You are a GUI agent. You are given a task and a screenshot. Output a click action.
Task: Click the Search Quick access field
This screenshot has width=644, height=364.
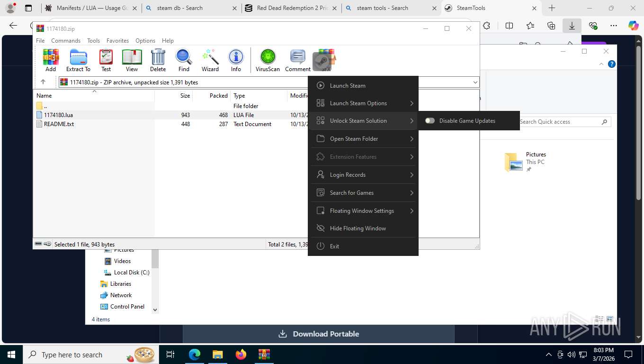(x=564, y=122)
